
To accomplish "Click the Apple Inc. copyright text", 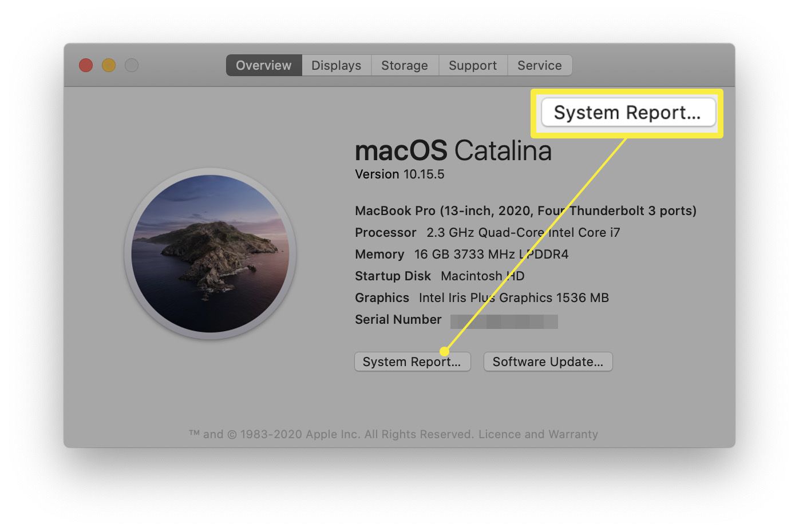I will click(332, 434).
